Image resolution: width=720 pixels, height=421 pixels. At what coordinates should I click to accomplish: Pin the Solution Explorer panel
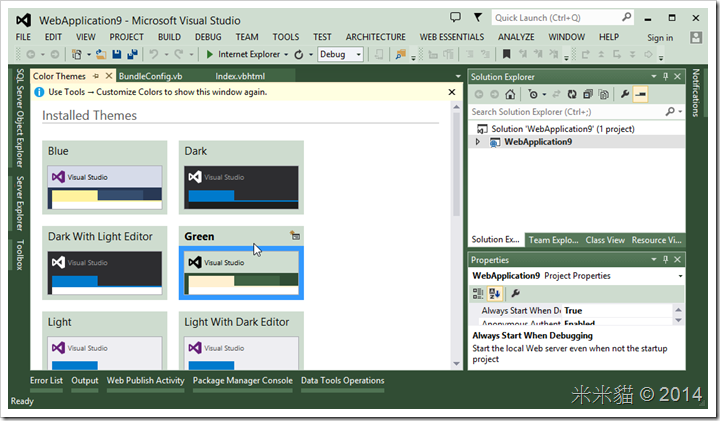tap(666, 77)
